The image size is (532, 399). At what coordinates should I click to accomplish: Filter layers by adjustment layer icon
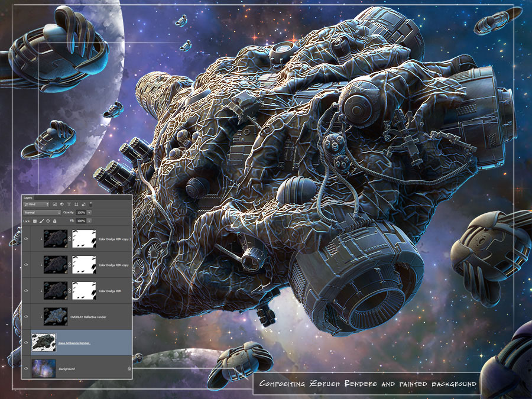pyautogui.click(x=61, y=205)
